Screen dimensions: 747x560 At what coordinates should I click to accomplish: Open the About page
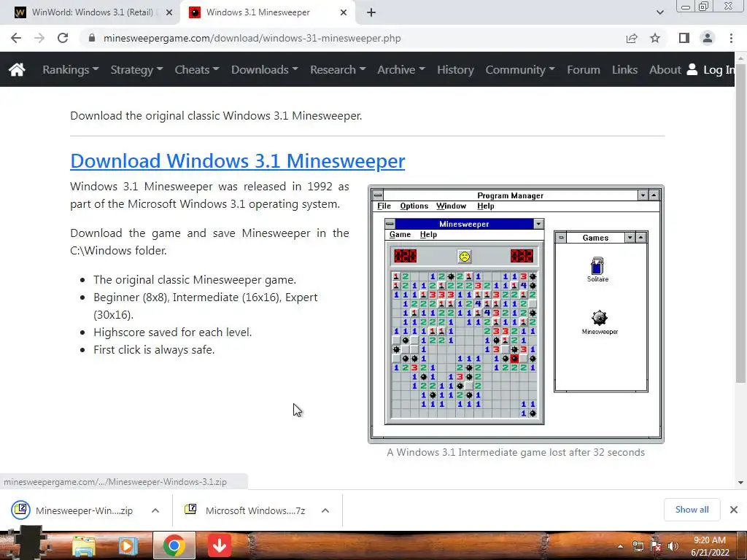(665, 69)
